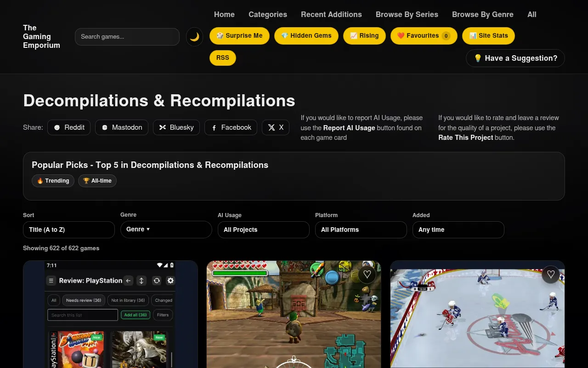
Task: Open the Have a Suggestion form
Action: point(515,58)
